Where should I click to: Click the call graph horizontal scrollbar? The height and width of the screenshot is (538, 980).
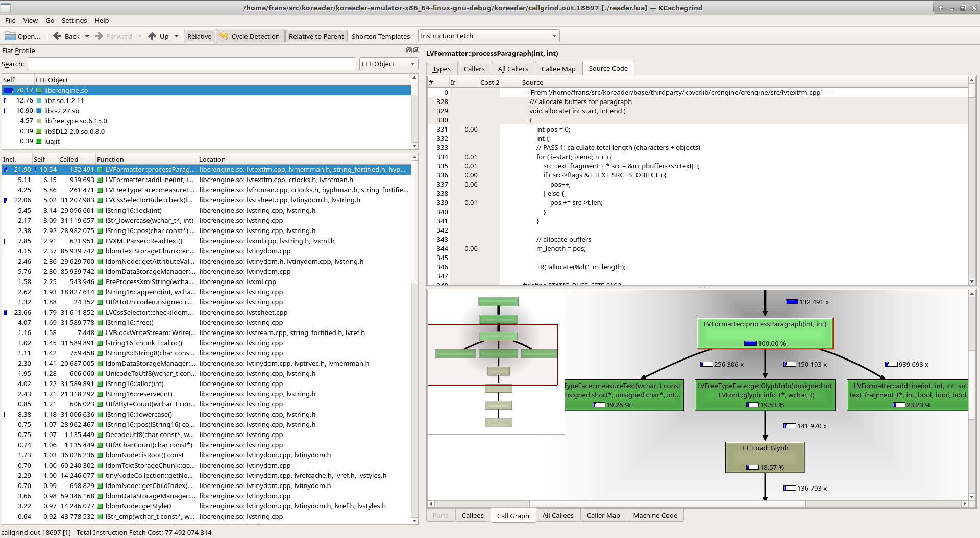point(697,504)
